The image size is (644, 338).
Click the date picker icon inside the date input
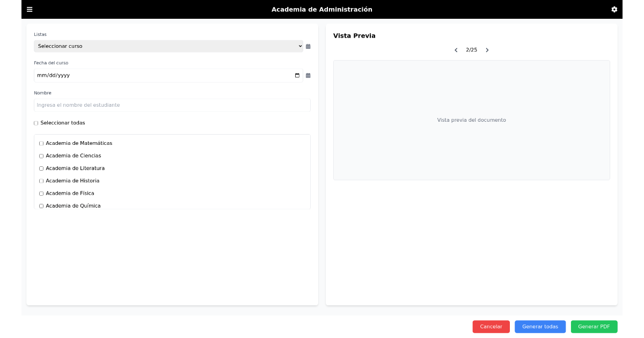(297, 76)
